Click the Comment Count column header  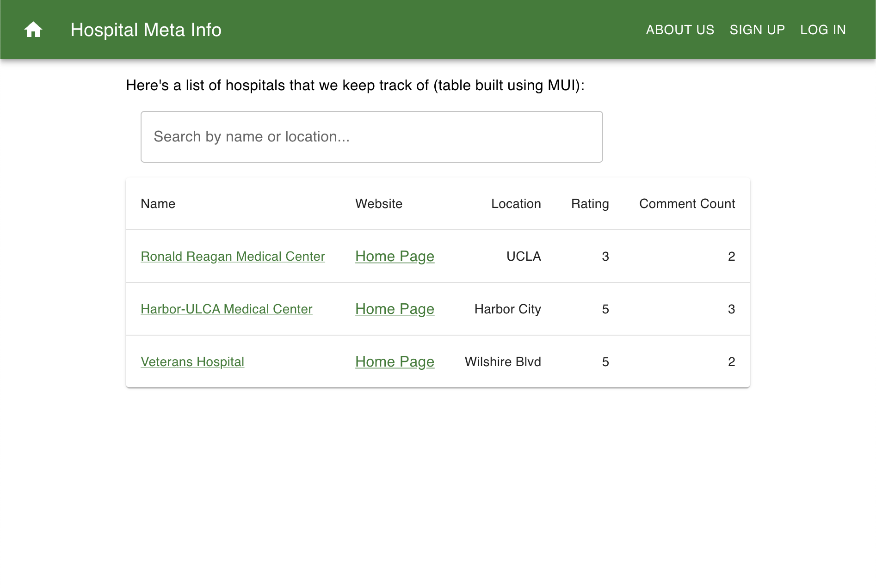pyautogui.click(x=687, y=203)
